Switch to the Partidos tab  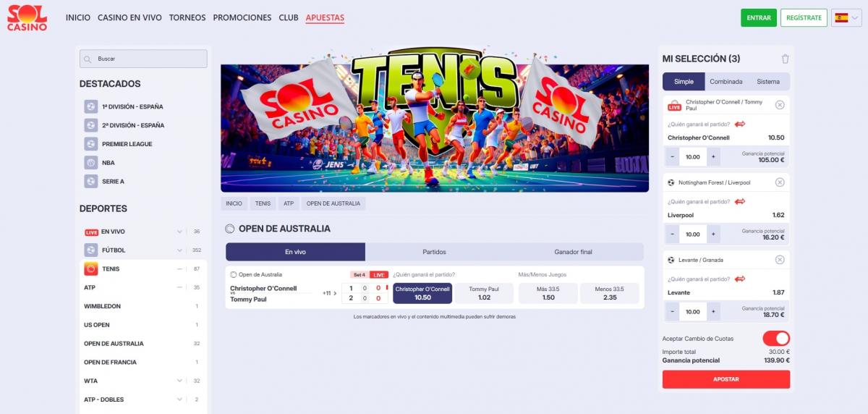pyautogui.click(x=434, y=252)
